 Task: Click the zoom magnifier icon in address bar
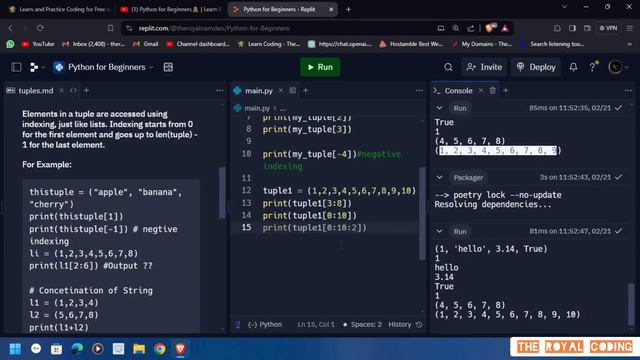pos(456,28)
